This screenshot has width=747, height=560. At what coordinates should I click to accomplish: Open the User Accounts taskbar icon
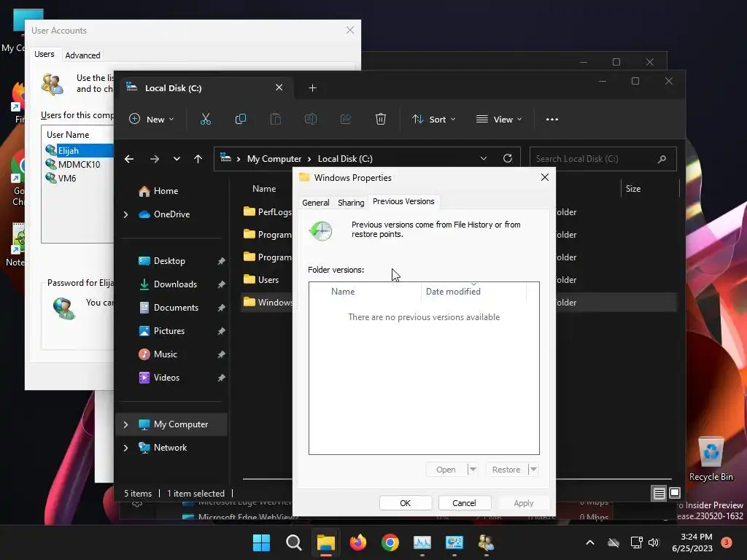(x=486, y=542)
